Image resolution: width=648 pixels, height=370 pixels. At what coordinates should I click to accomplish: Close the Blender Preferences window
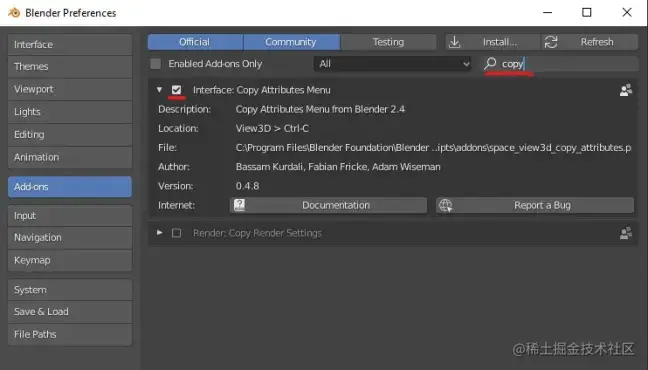pos(627,12)
